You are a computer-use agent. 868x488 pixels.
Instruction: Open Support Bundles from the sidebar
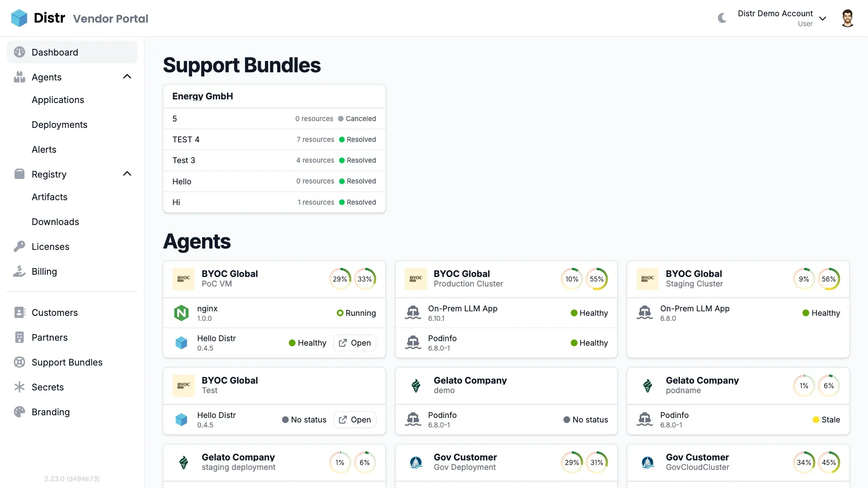72,362
